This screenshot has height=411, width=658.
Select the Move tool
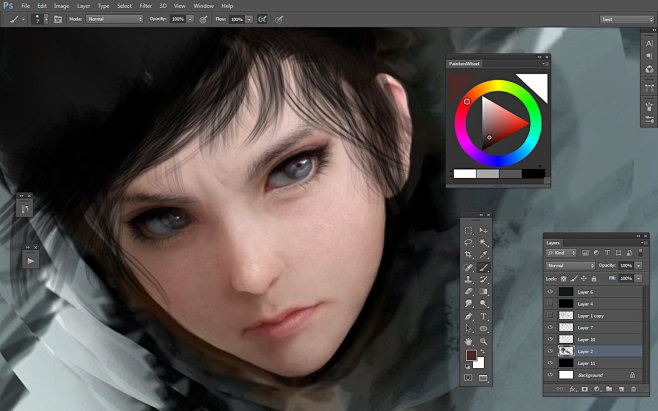pyautogui.click(x=483, y=230)
